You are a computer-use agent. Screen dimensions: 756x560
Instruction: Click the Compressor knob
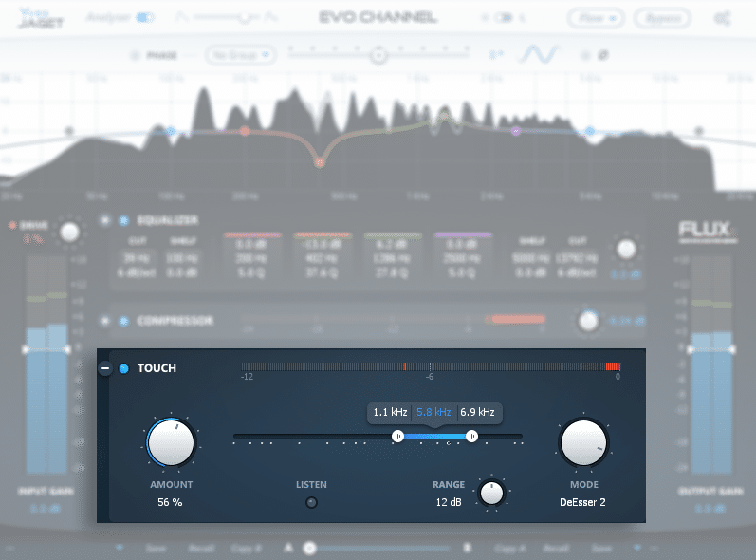[588, 321]
